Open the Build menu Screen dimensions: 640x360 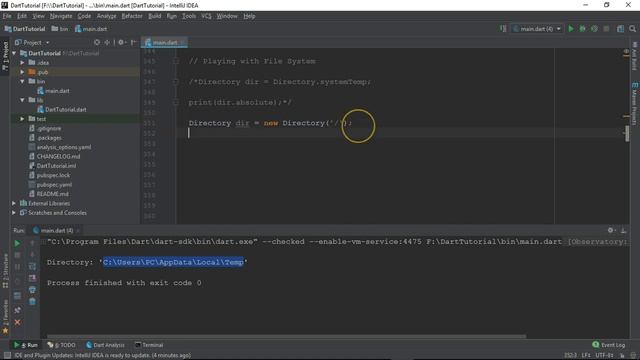click(x=154, y=16)
